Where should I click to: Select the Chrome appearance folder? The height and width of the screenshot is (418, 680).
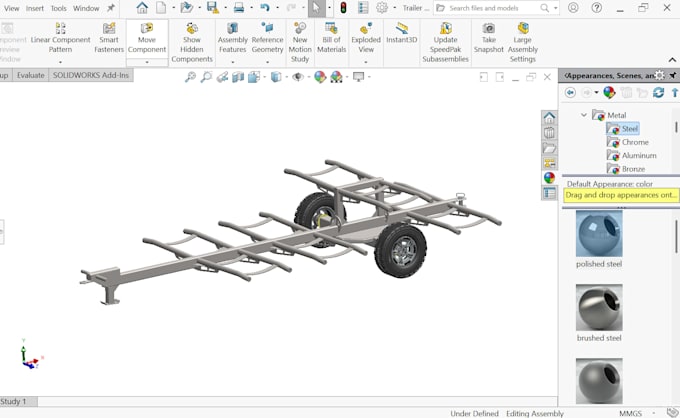pyautogui.click(x=628, y=142)
